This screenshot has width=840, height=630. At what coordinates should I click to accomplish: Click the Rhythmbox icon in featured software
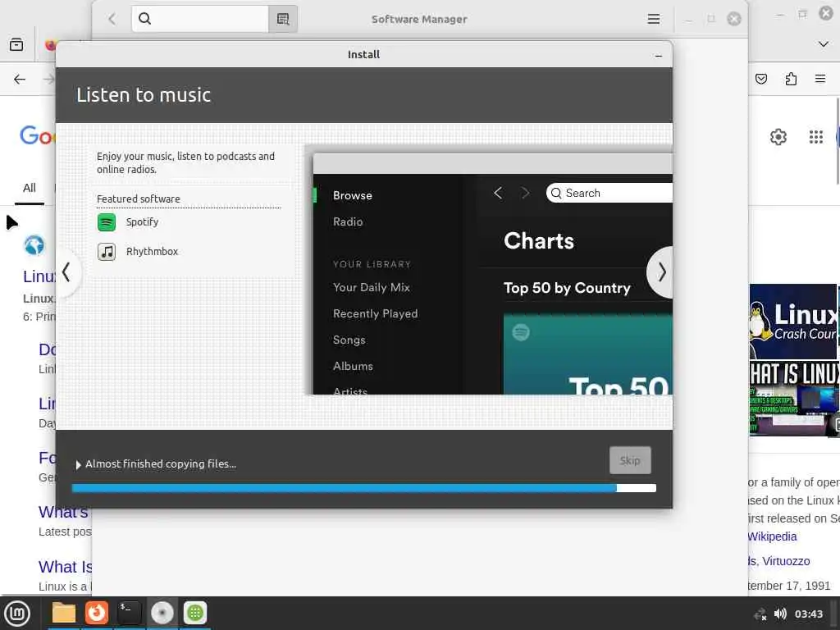107,251
